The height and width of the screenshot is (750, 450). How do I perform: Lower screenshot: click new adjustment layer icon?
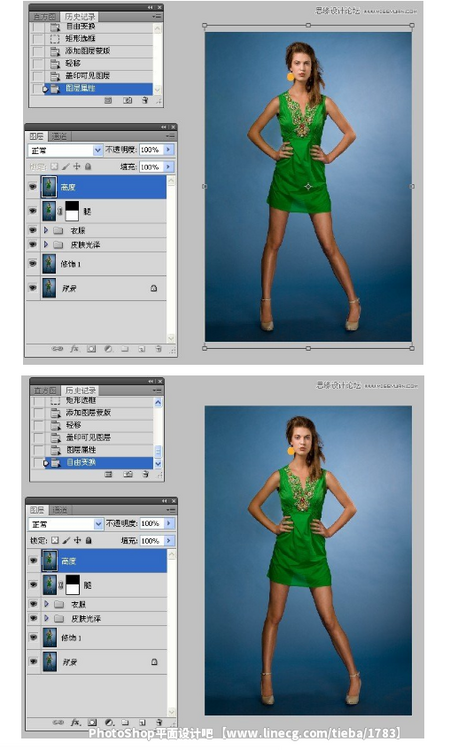point(109,722)
